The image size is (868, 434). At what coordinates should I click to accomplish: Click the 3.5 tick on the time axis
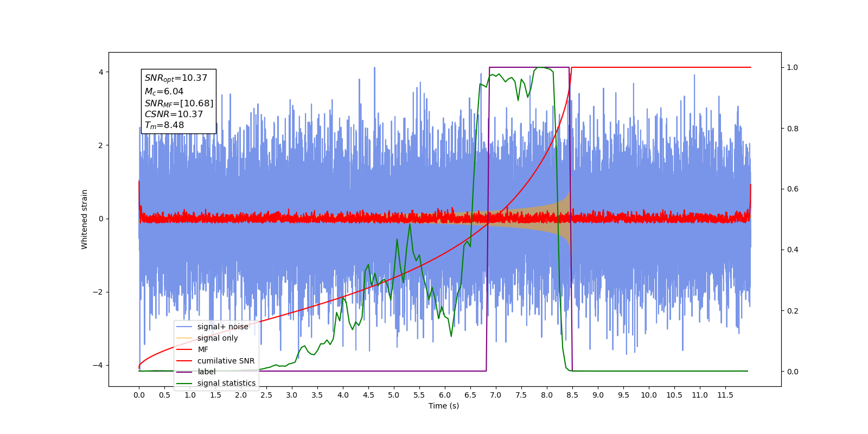click(x=317, y=395)
